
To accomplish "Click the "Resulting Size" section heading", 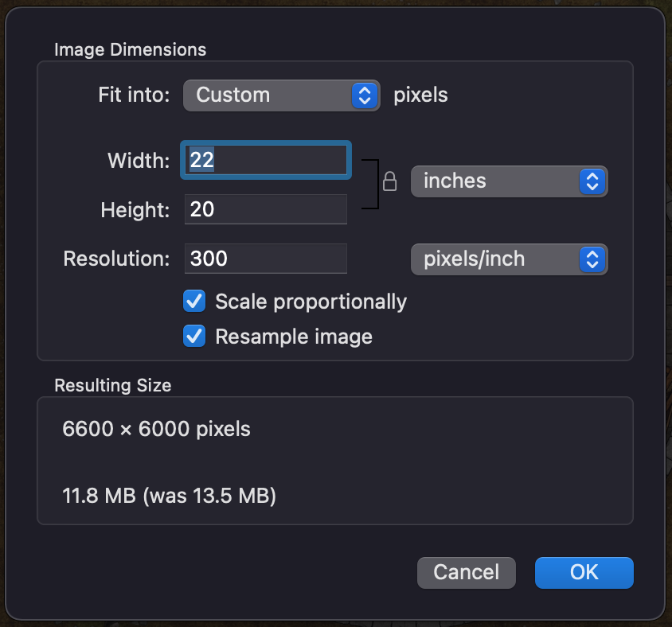I will 112,386.
